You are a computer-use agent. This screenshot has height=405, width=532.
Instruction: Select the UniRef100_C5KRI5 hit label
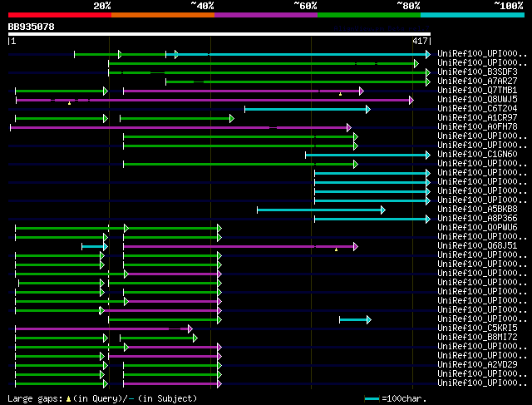point(477,328)
